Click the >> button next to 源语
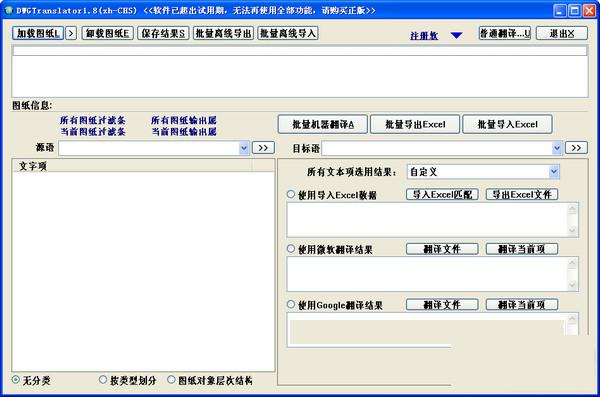600x397 pixels. pos(263,148)
